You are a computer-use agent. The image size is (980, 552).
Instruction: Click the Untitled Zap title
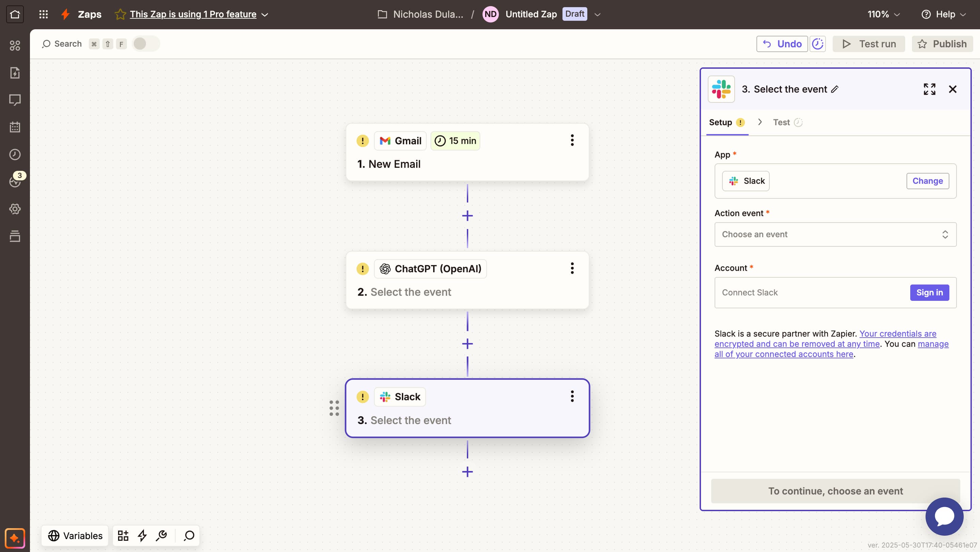click(531, 14)
